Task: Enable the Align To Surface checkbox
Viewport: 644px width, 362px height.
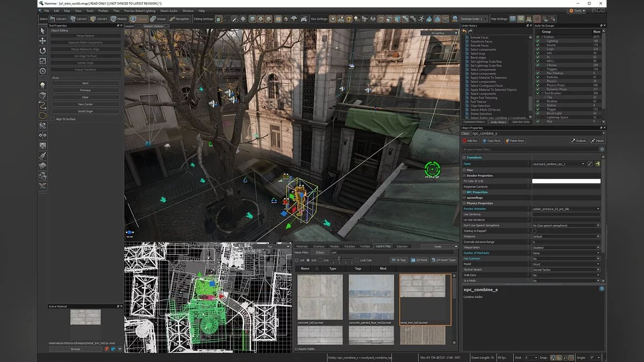Action: pyautogui.click(x=53, y=119)
